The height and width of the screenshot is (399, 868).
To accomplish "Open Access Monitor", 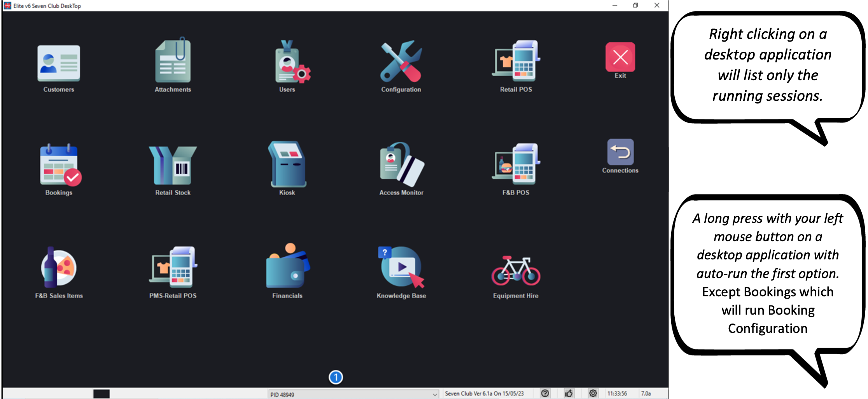I will tap(402, 164).
